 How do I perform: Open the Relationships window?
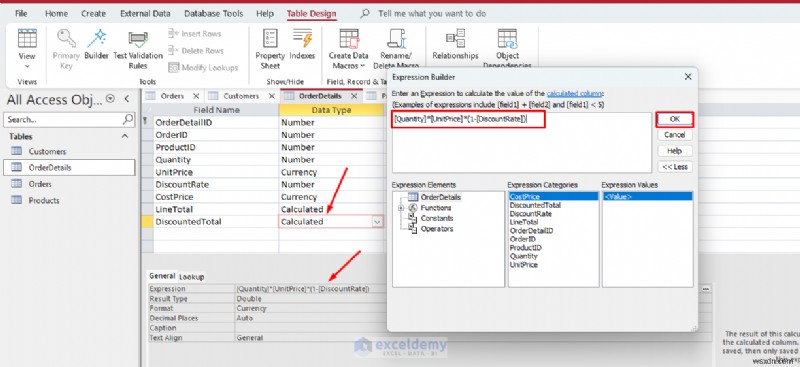point(455,45)
